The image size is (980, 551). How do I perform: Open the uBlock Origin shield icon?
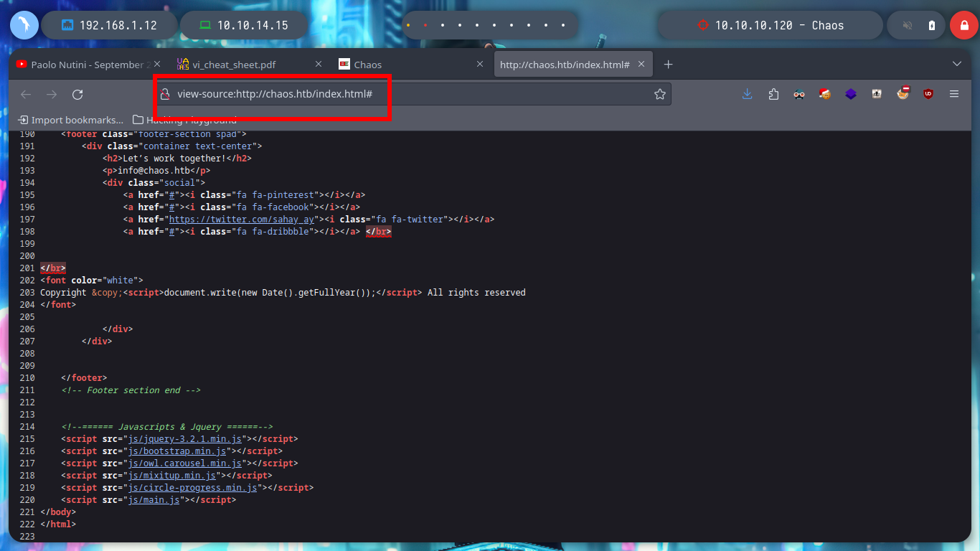click(928, 94)
